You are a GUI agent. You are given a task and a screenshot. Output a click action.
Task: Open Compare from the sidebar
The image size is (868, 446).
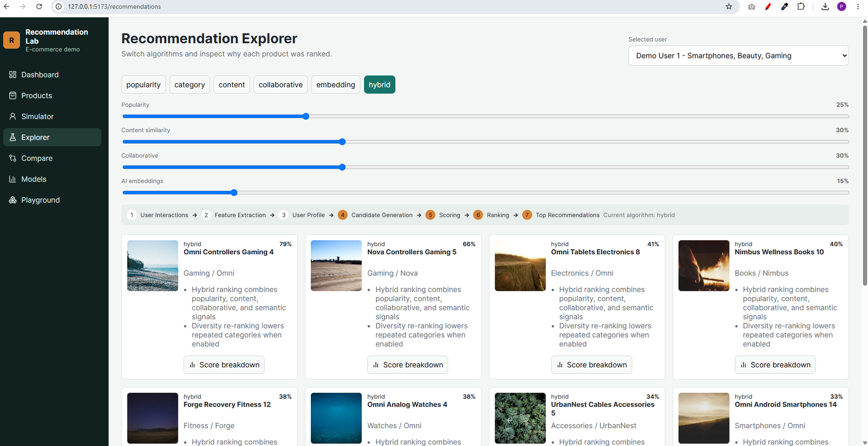click(52, 158)
